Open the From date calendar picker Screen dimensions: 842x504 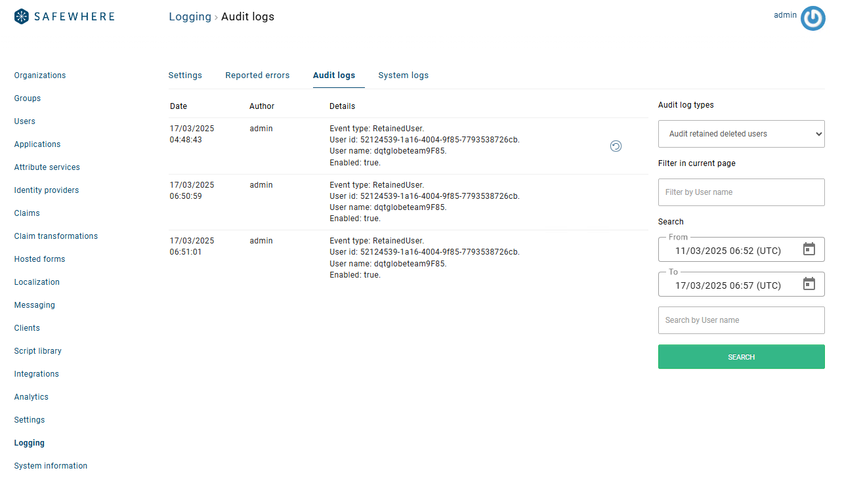[x=809, y=249]
